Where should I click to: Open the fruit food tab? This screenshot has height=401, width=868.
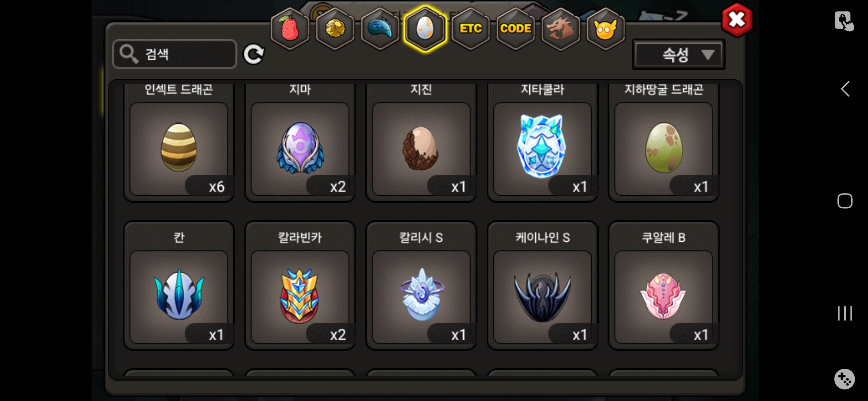(290, 29)
